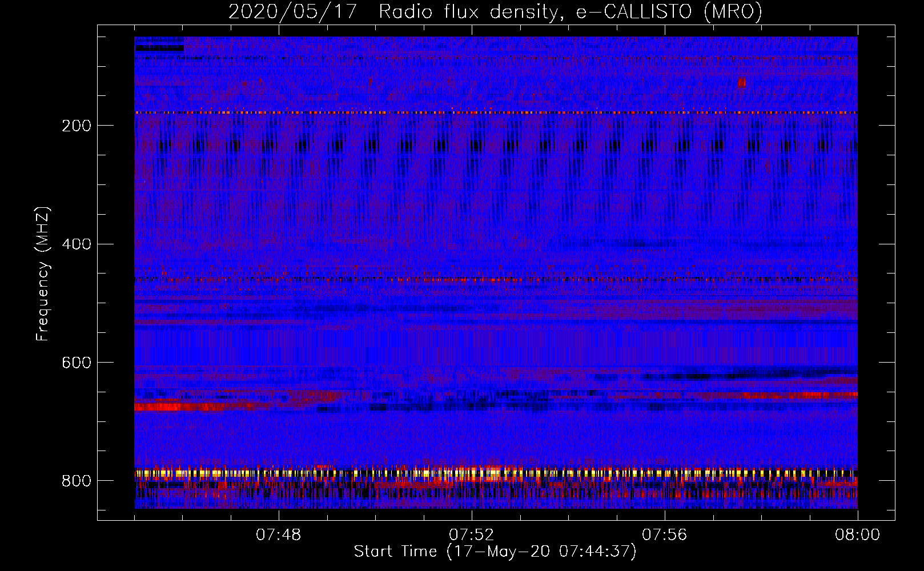Click the 07:52 time tick label

471,535
